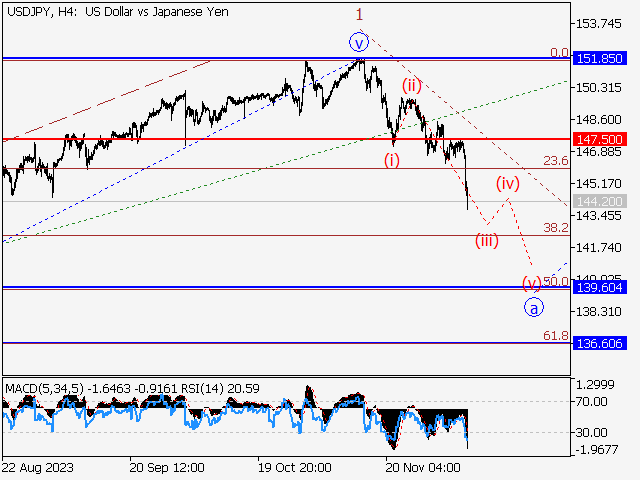Click the 143.455 price axis value
This screenshot has height=480, width=640.
pyautogui.click(x=598, y=216)
